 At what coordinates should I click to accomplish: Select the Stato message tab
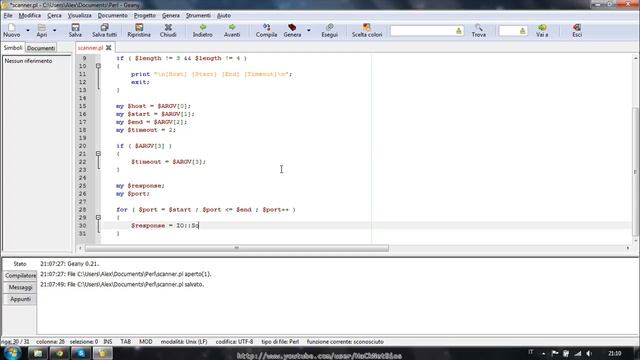20,264
